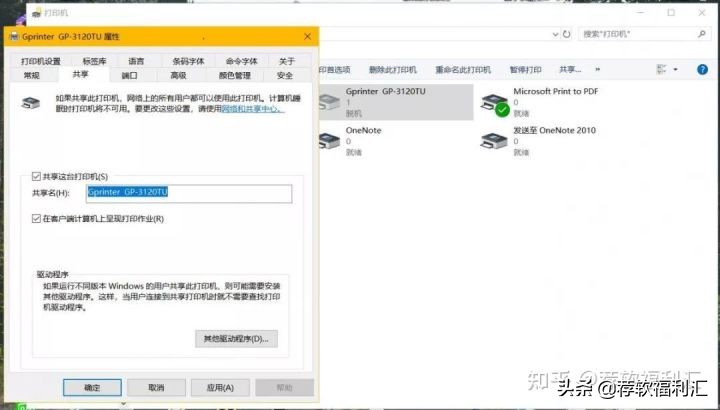Click the 其他驱动程序 button
The image size is (720, 410).
(236, 339)
